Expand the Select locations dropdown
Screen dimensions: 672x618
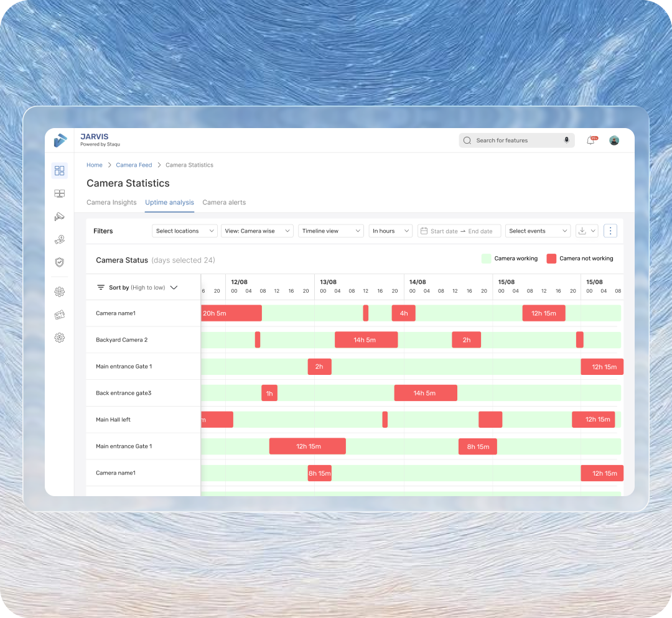coord(184,231)
